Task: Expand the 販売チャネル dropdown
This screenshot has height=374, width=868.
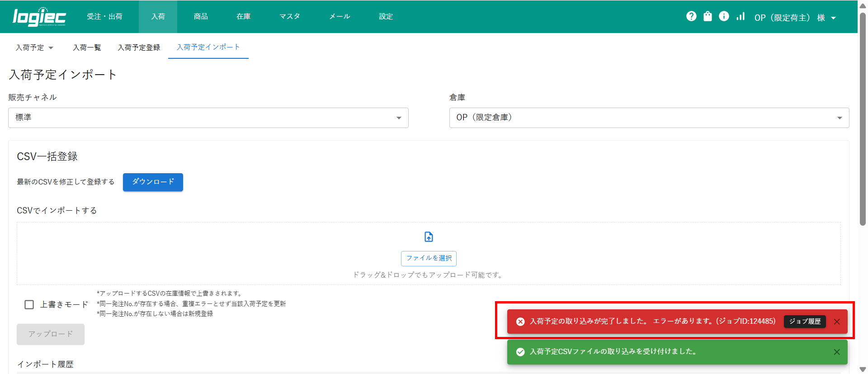Action: coord(208,118)
